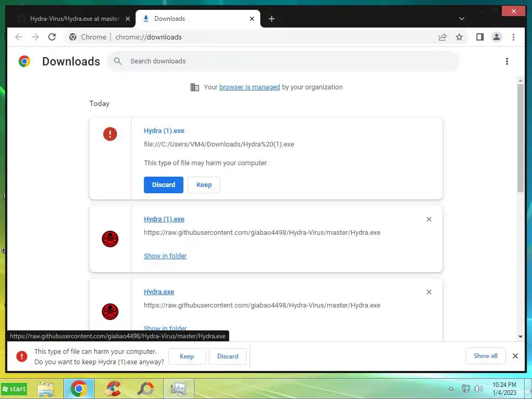Viewport: 532px width, 399px height.
Task: Click the warning icon in download bar
Action: (22, 356)
